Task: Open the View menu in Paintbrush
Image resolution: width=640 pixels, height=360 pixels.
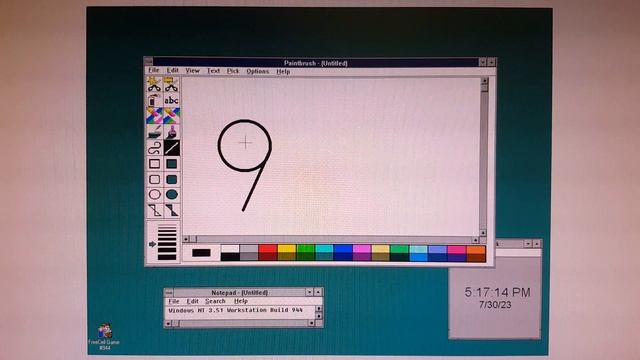Action: [193, 71]
